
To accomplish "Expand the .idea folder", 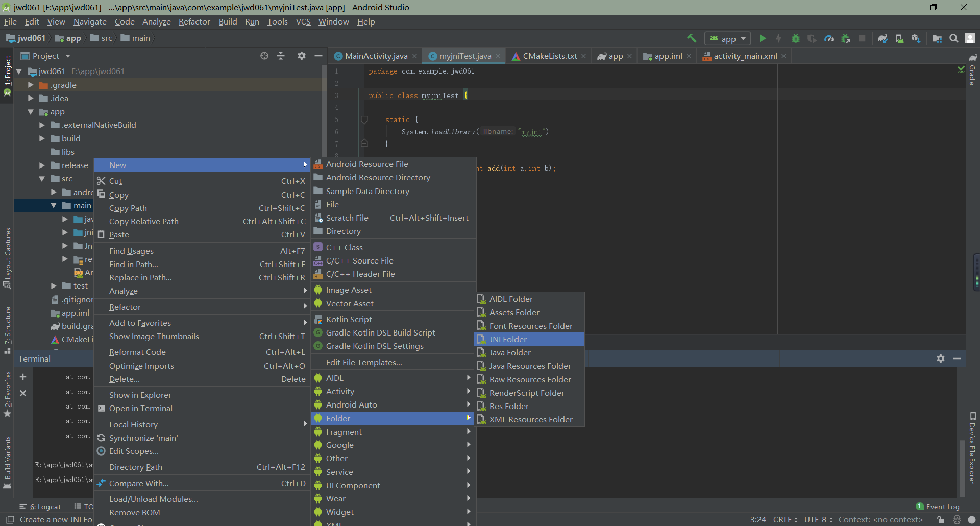I will tap(31, 98).
